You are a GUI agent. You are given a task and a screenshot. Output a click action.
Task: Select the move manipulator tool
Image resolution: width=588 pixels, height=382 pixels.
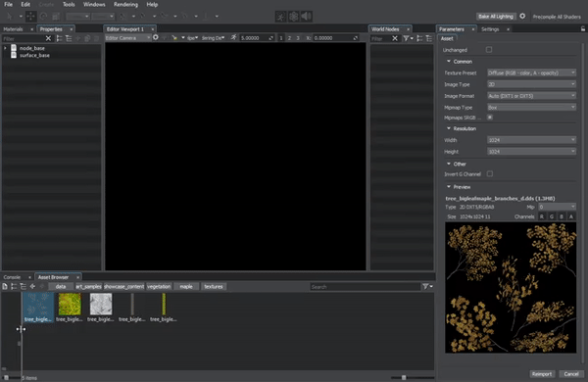pyautogui.click(x=30, y=16)
